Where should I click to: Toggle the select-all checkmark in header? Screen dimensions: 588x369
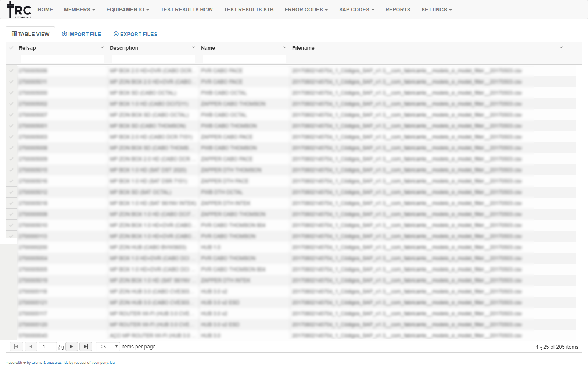coord(11,48)
